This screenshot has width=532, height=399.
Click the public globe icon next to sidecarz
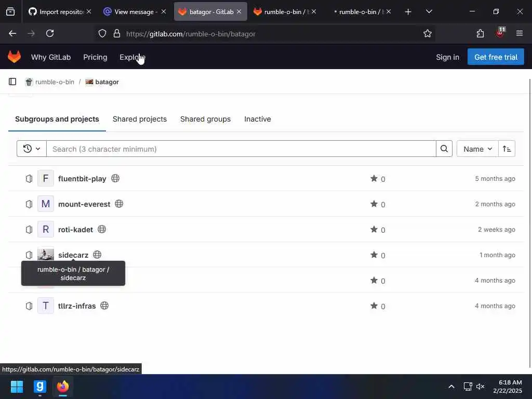click(97, 255)
